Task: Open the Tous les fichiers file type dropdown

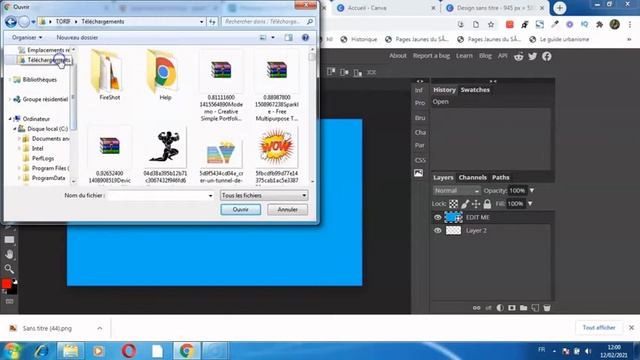Action: [x=264, y=196]
